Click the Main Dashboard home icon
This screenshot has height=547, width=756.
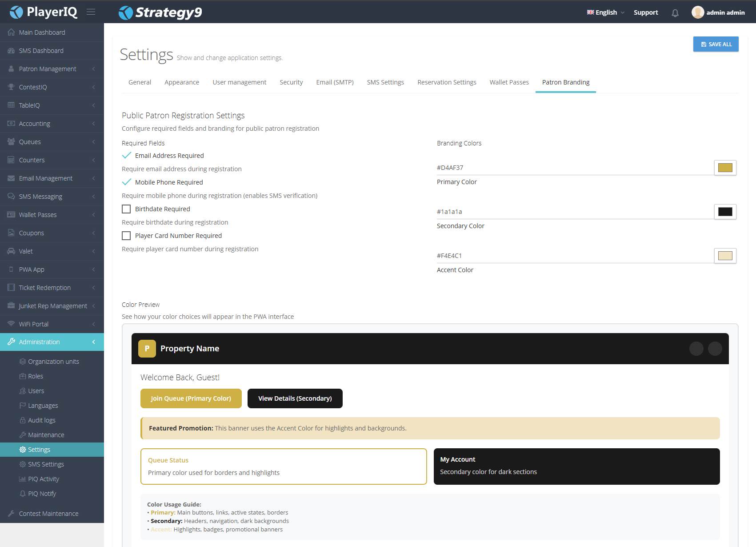[x=11, y=32]
